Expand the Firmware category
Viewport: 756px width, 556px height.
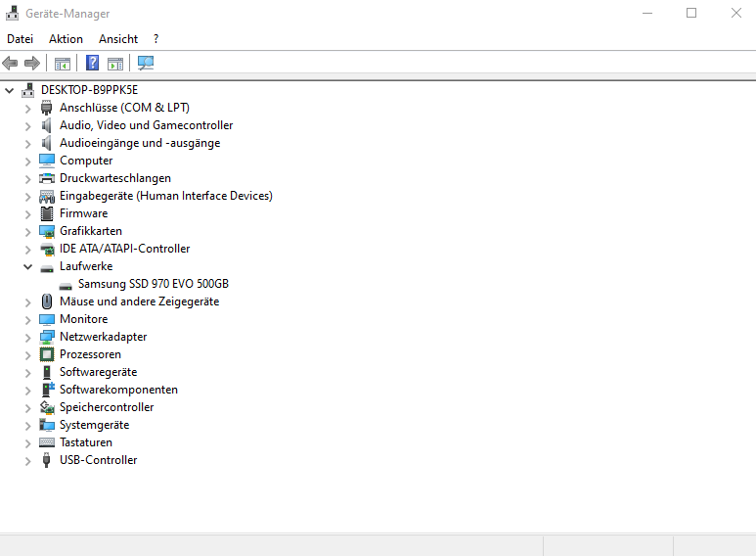(x=28, y=213)
